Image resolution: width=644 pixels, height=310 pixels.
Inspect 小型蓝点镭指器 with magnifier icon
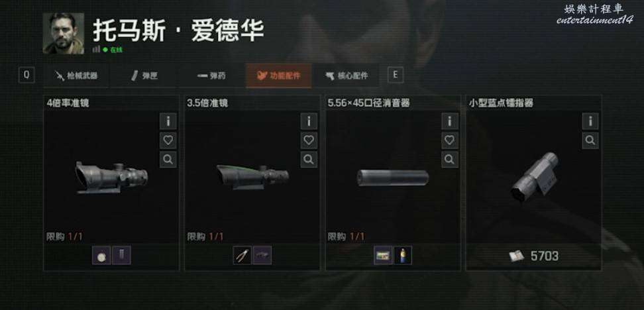pyautogui.click(x=590, y=140)
